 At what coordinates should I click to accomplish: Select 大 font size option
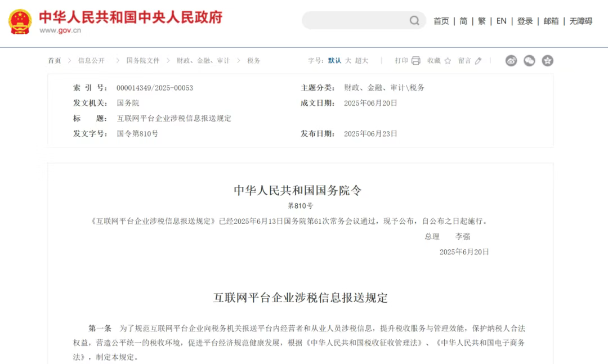tap(348, 61)
